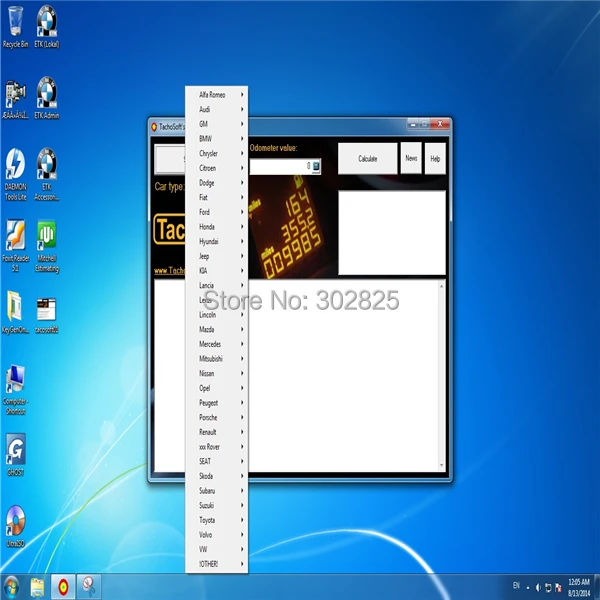The width and height of the screenshot is (600, 600).
Task: Show hidden system tray icons
Action: pos(528,587)
